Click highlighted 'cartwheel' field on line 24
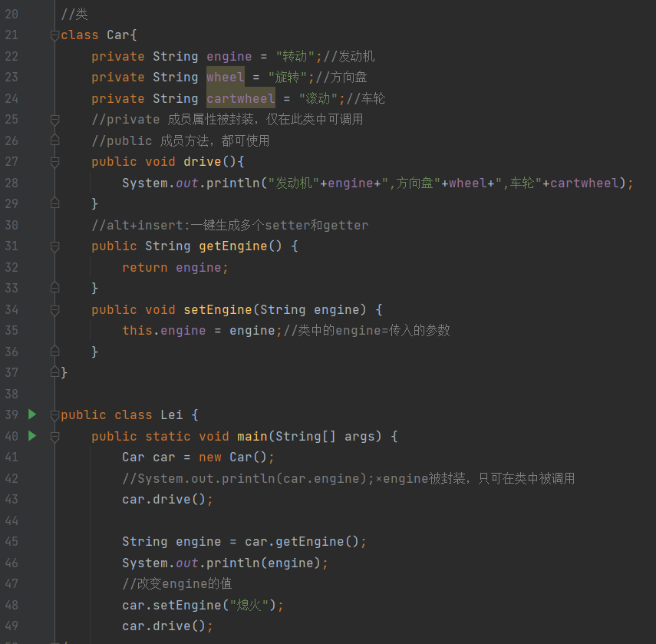The image size is (656, 644). (241, 99)
